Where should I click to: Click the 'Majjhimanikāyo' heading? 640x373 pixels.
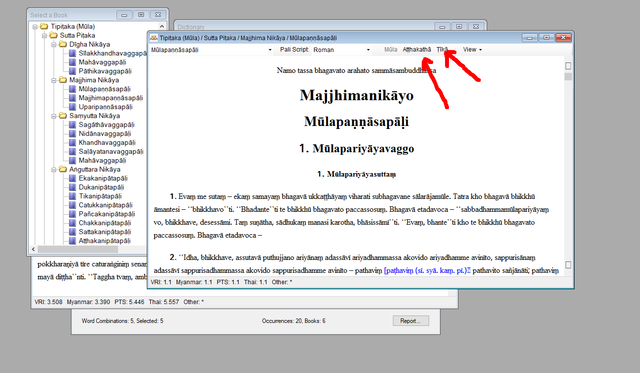(357, 95)
